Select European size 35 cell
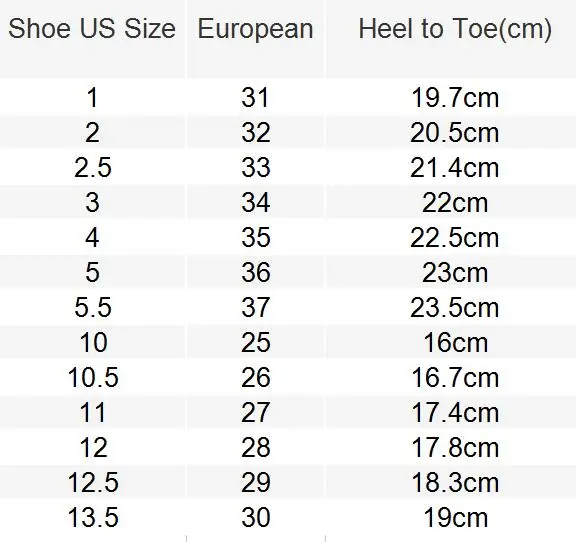 [x=255, y=237]
